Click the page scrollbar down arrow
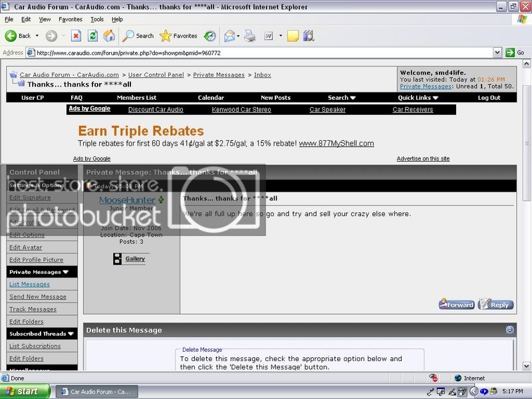532x399 pixels. (x=526, y=366)
